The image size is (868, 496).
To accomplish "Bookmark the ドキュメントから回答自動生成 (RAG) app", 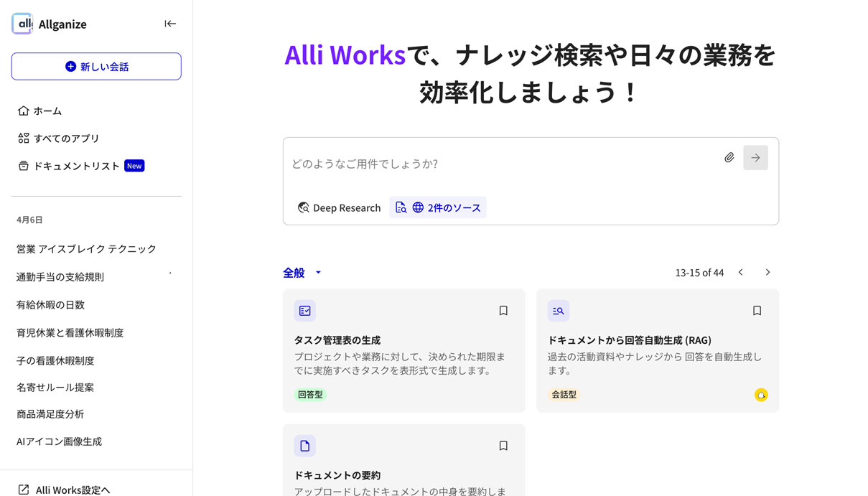I will pos(757,311).
